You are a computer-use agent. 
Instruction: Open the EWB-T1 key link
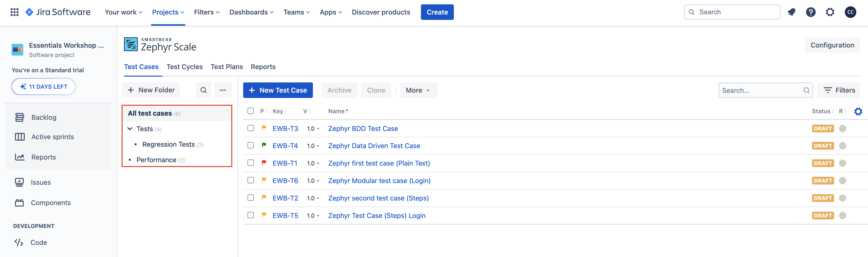(285, 163)
